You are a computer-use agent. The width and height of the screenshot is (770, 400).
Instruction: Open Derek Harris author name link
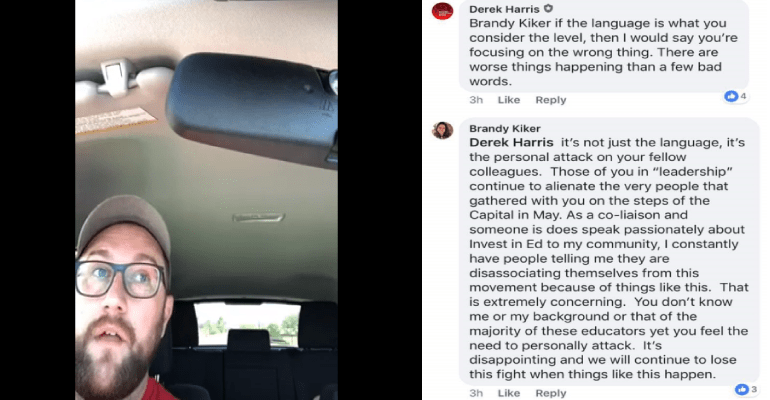click(x=504, y=9)
